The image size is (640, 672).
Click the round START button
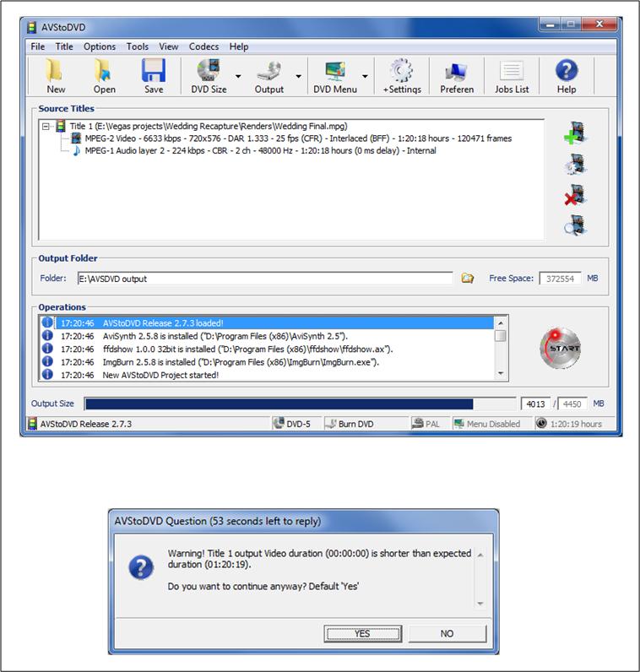point(560,348)
